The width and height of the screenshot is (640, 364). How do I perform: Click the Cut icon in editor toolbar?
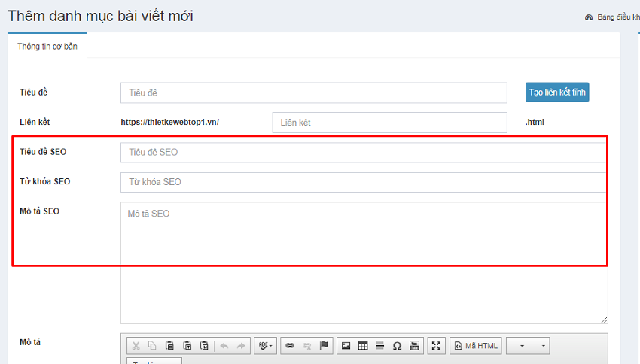(x=136, y=346)
